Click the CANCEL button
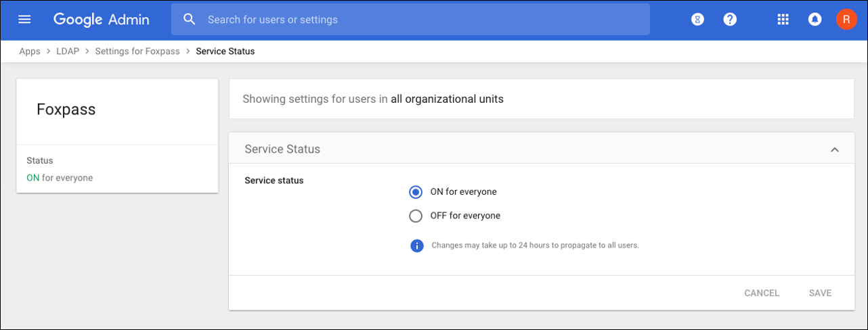868x330 pixels. [762, 293]
